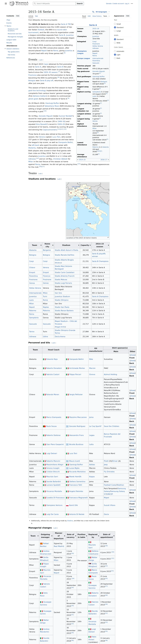Open the Juventus Stadium link
Screen dimensions: 141x644
click(x=62, y=296)
